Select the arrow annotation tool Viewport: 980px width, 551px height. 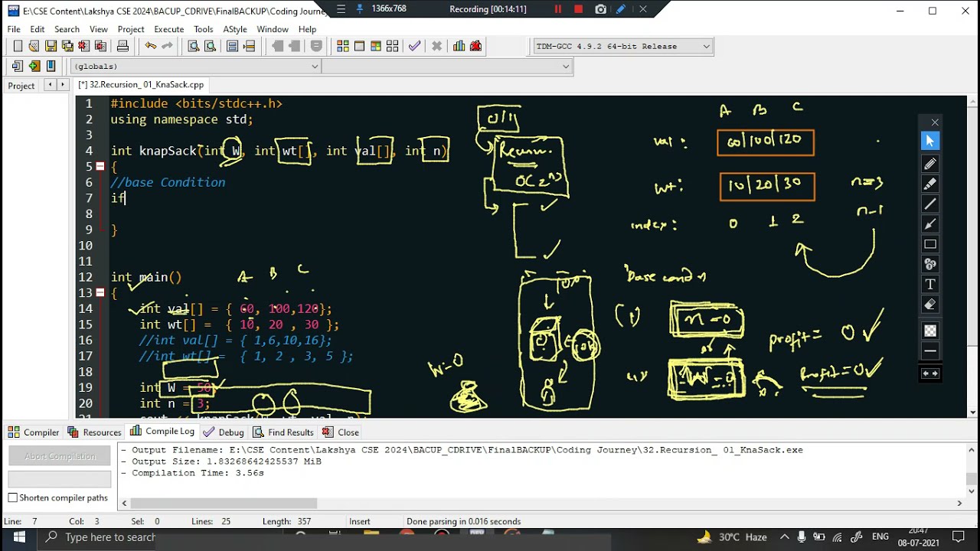pyautogui.click(x=930, y=223)
